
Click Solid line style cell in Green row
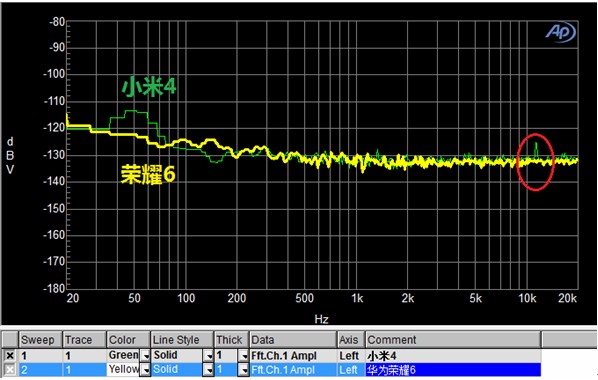click(x=177, y=356)
